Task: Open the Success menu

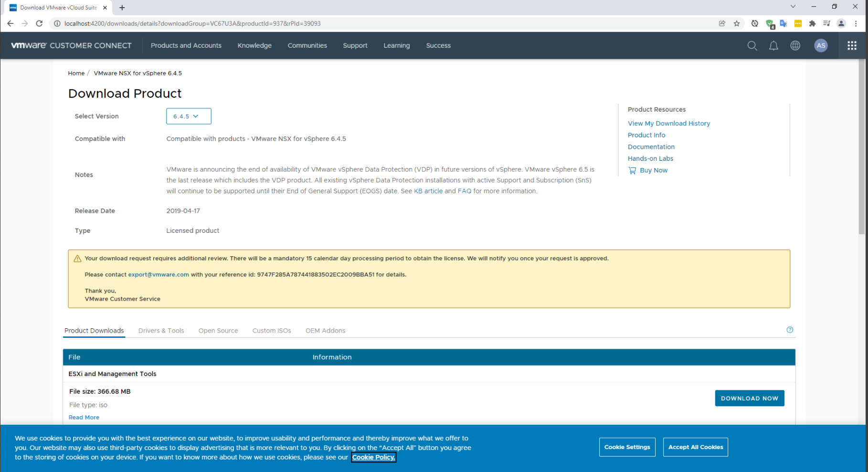Action: (x=438, y=46)
